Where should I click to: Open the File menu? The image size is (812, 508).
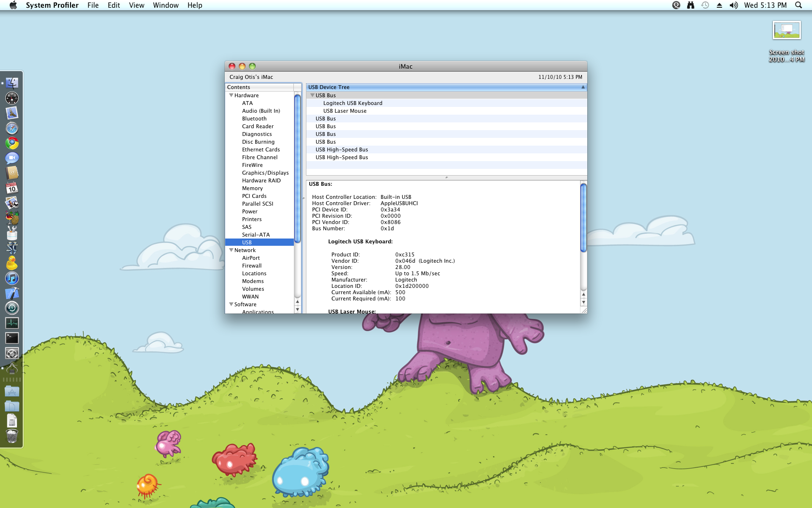pos(93,5)
